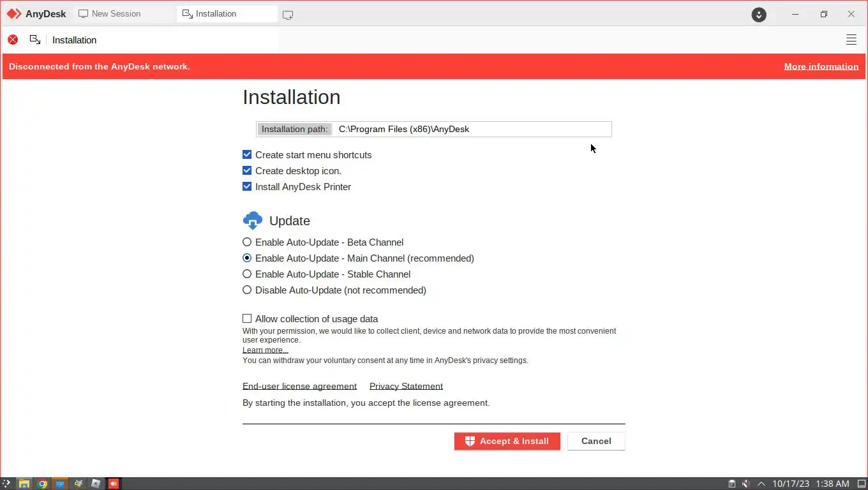
Task: Click the Accept & Install button
Action: (x=507, y=441)
